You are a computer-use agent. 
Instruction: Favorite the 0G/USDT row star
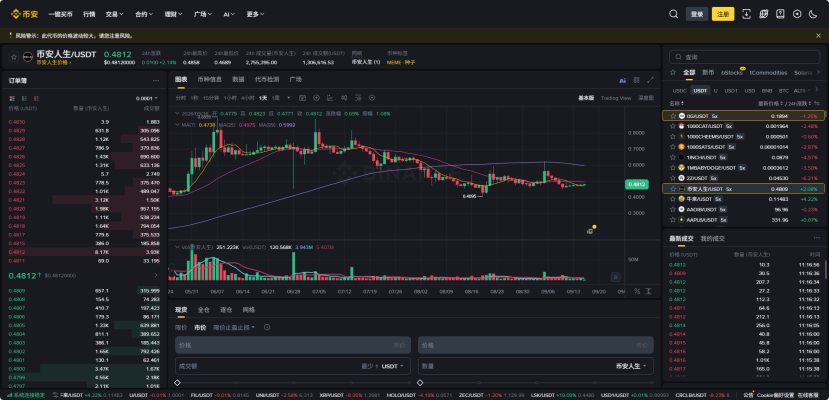[673, 116]
